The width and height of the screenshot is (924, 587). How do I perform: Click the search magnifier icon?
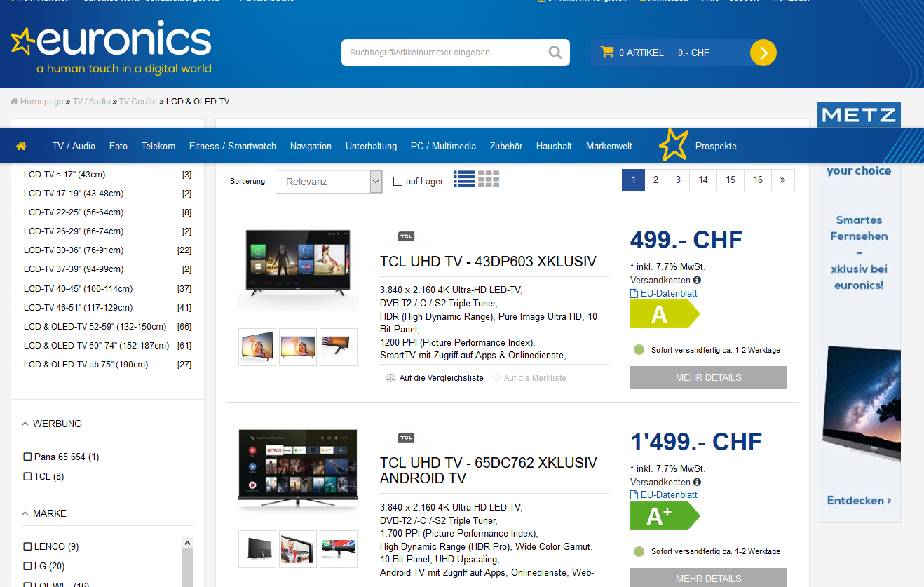click(555, 53)
